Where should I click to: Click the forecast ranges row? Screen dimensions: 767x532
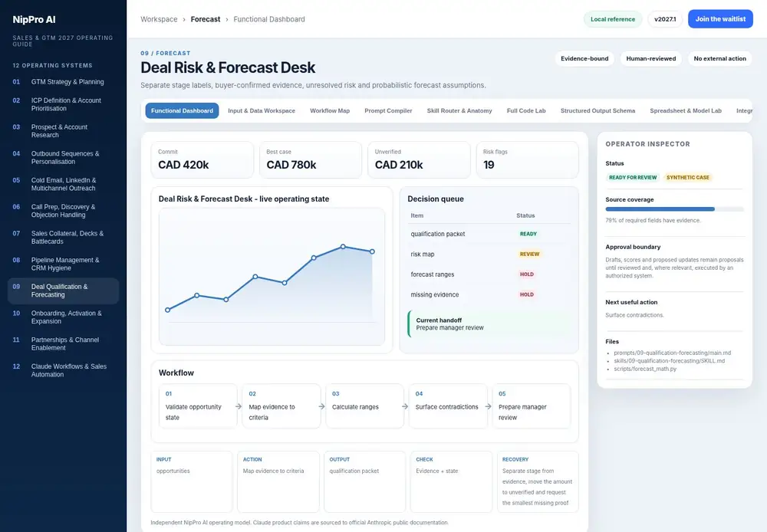click(x=489, y=274)
